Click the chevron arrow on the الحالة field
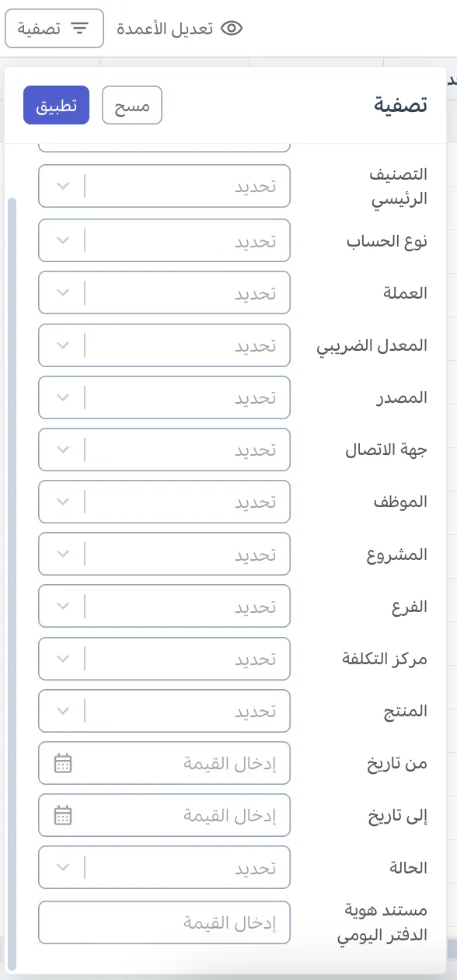This screenshot has width=457, height=980. tap(62, 867)
